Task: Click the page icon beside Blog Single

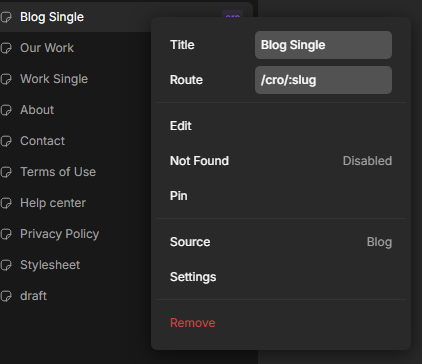Action: click(6, 17)
